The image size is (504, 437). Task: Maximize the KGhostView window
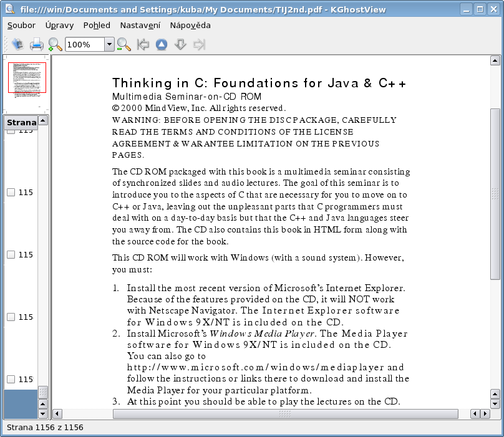[480, 9]
